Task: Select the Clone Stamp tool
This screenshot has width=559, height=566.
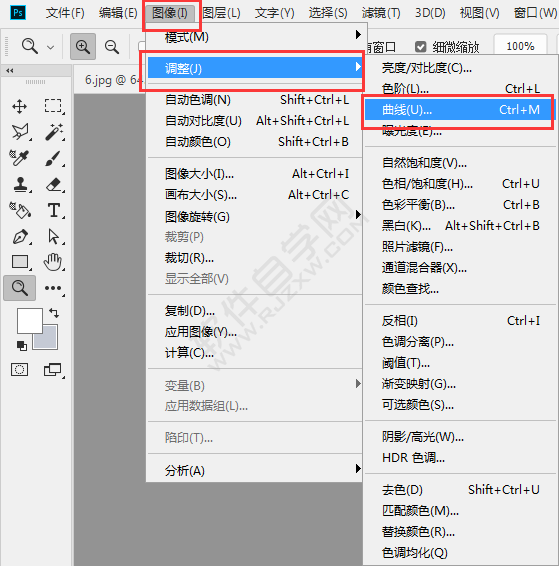Action: coord(21,184)
